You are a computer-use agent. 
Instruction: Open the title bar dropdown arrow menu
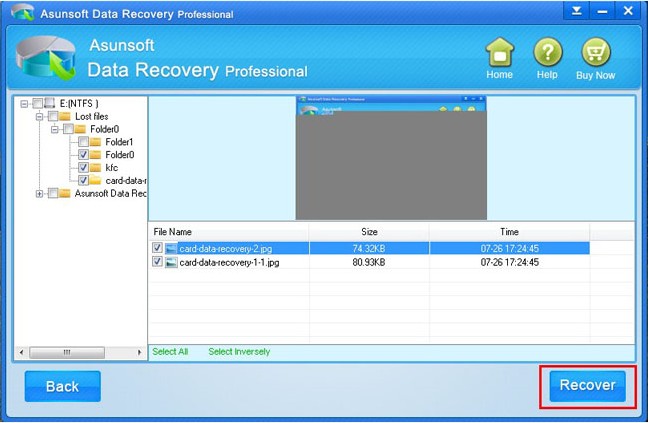(577, 10)
